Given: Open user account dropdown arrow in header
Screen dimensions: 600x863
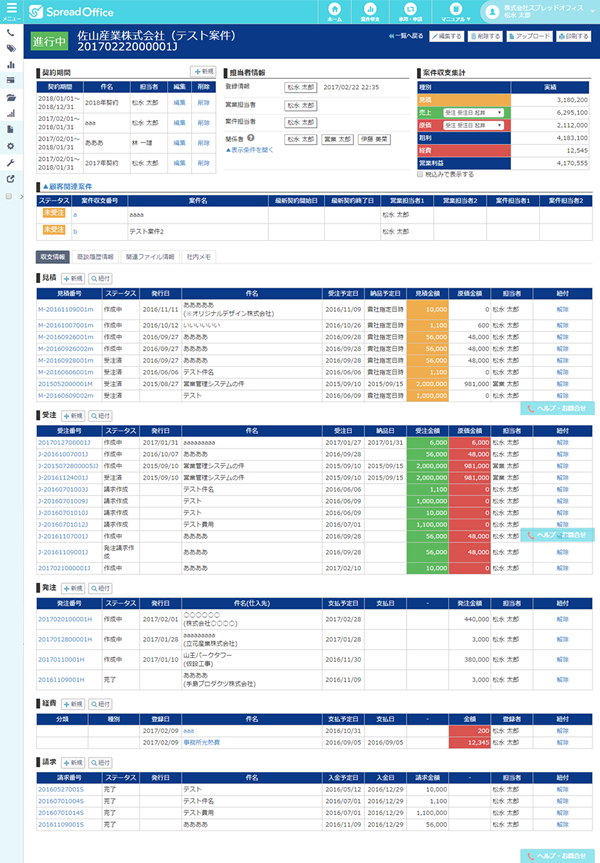Looking at the screenshot, I should 593,12.
